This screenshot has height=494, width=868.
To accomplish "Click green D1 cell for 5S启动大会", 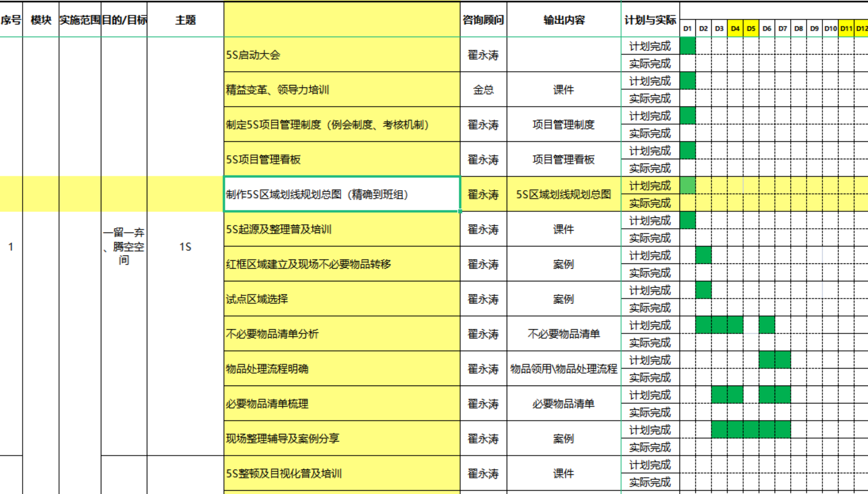I will (x=688, y=46).
